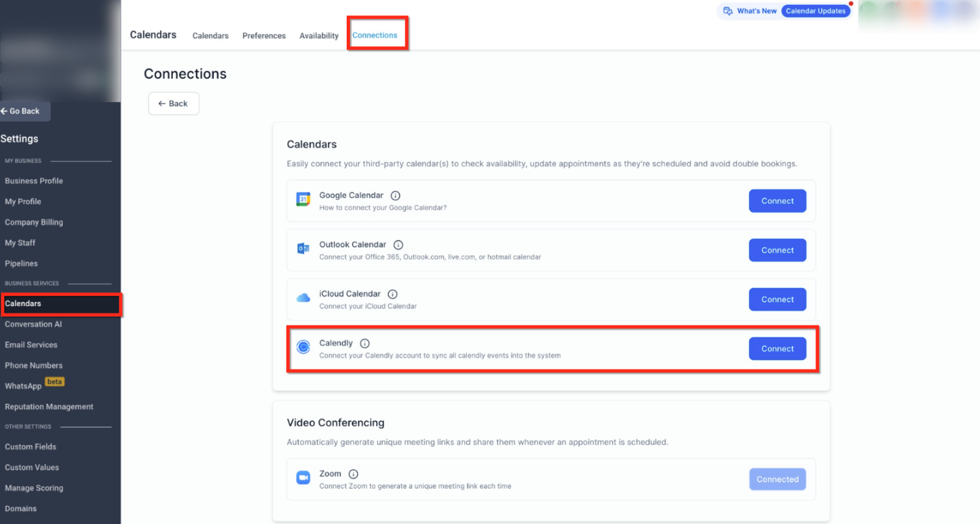
Task: Switch to the Preferences tab
Action: pos(264,36)
